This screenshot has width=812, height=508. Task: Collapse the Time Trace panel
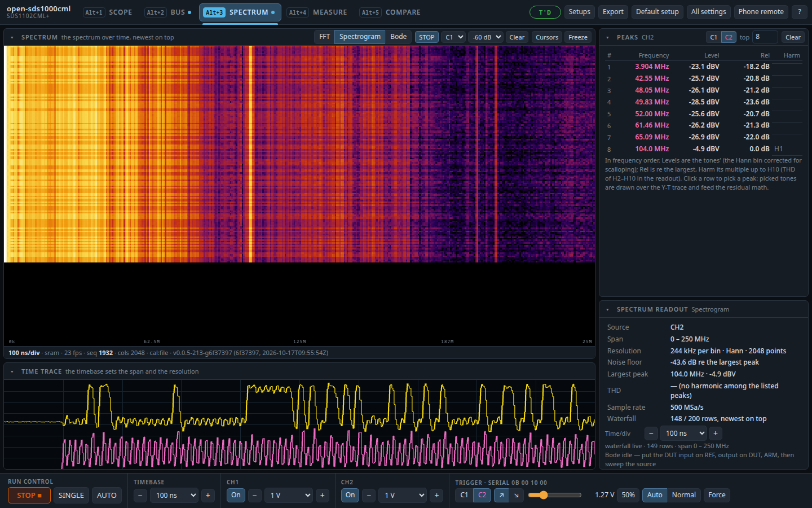[12, 371]
